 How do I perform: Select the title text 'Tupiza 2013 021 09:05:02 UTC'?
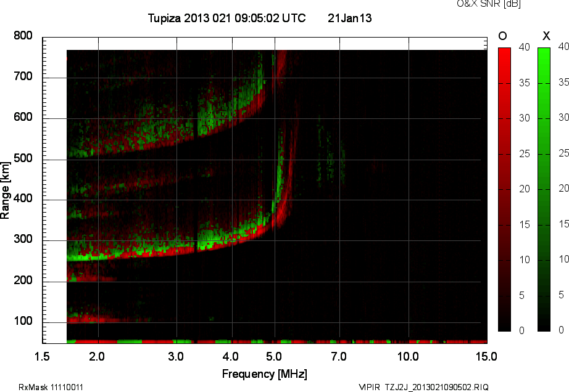click(227, 18)
